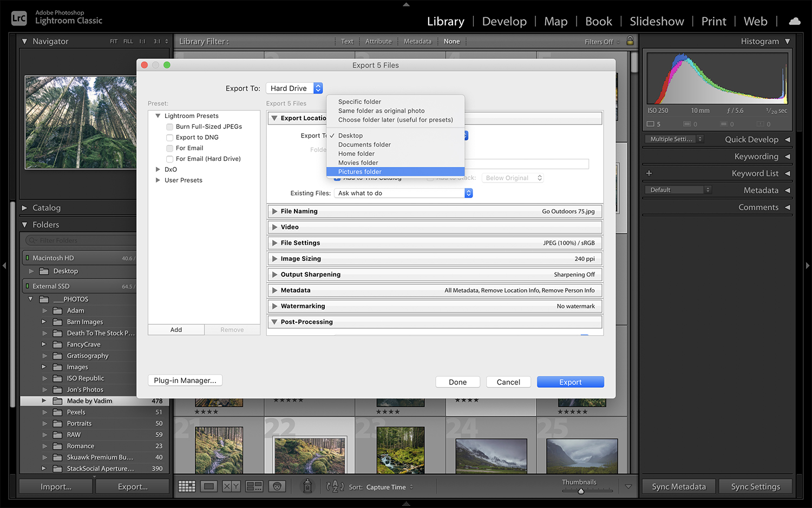Choose Pictures folder from the list
Viewport: 812px width, 508px height.
pos(395,172)
